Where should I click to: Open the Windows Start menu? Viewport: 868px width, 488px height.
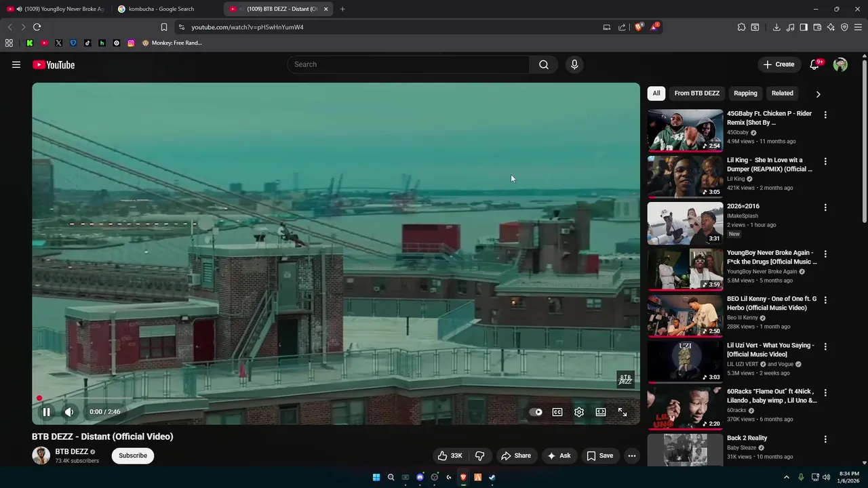click(376, 477)
